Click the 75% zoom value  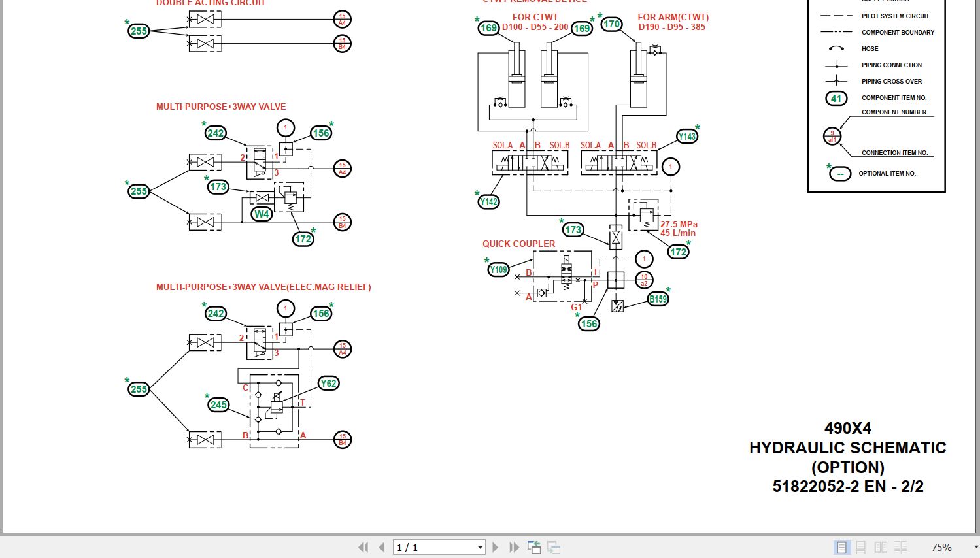(941, 548)
